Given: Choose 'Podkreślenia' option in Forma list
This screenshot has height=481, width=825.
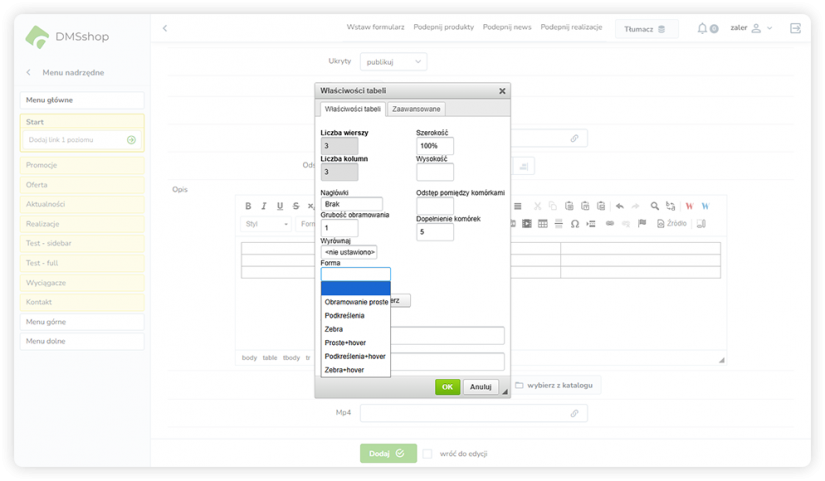Looking at the screenshot, I should [x=345, y=315].
